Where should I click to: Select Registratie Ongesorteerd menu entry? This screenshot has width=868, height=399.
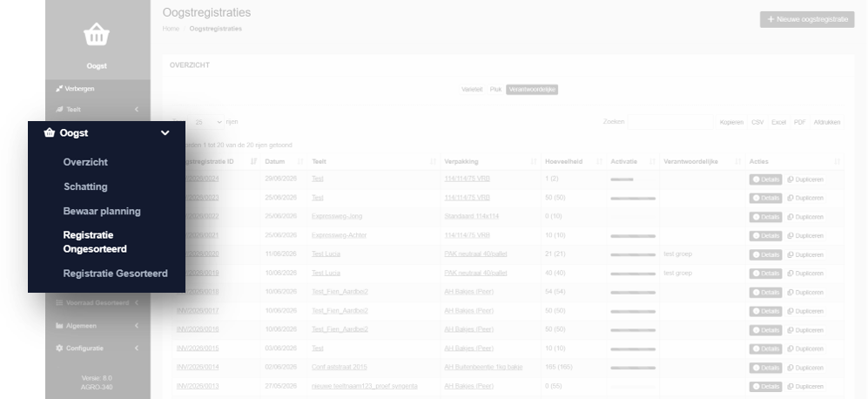95,242
